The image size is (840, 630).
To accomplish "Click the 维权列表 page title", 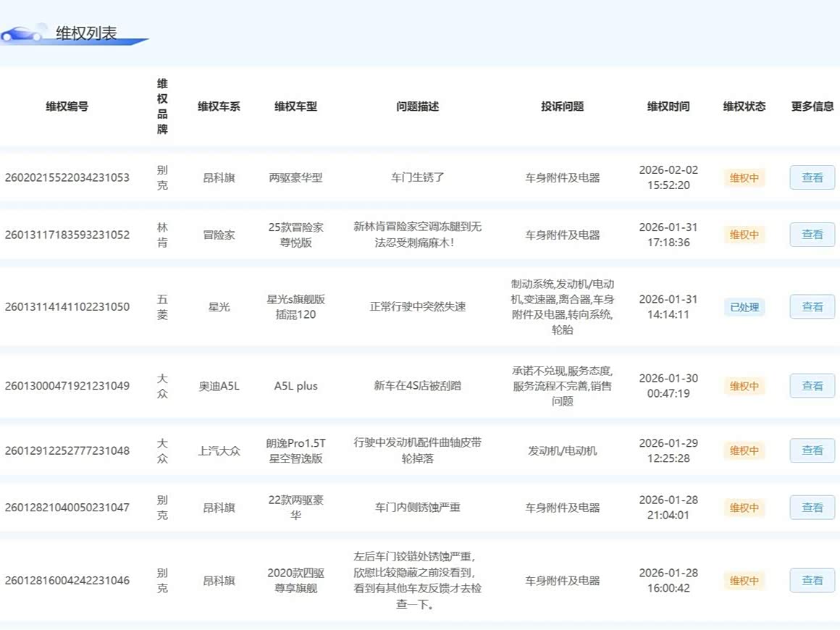I will (86, 33).
